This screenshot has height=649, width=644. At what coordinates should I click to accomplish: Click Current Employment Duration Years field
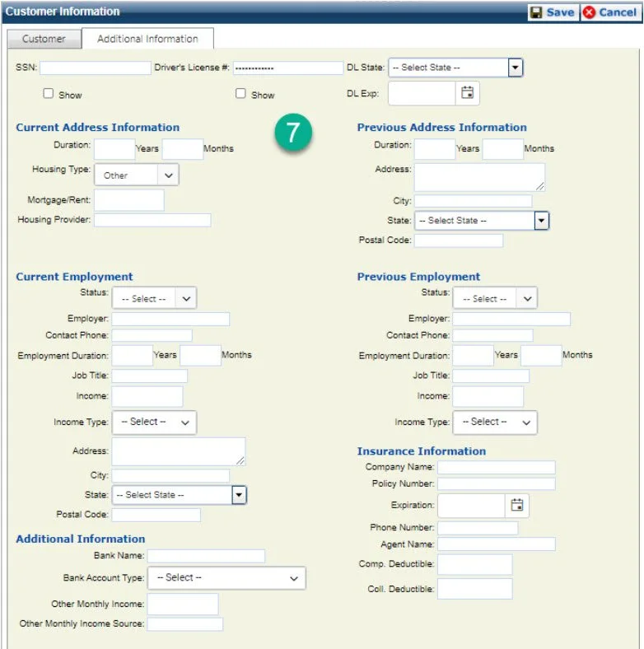pos(133,356)
